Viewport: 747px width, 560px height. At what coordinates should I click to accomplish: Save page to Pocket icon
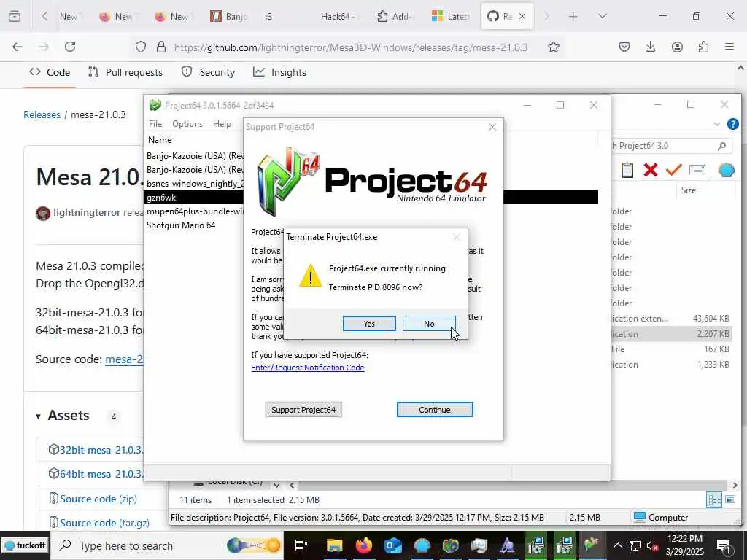click(x=624, y=47)
